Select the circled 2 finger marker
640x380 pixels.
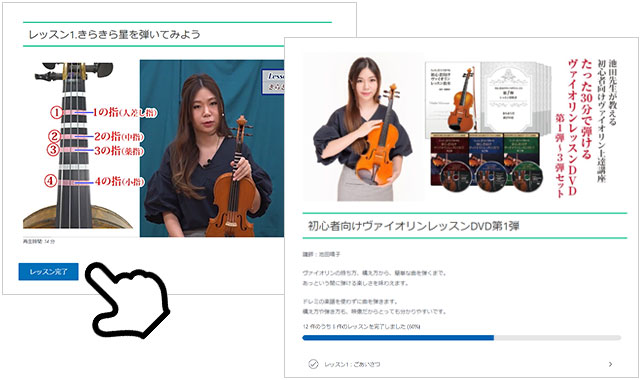54,136
